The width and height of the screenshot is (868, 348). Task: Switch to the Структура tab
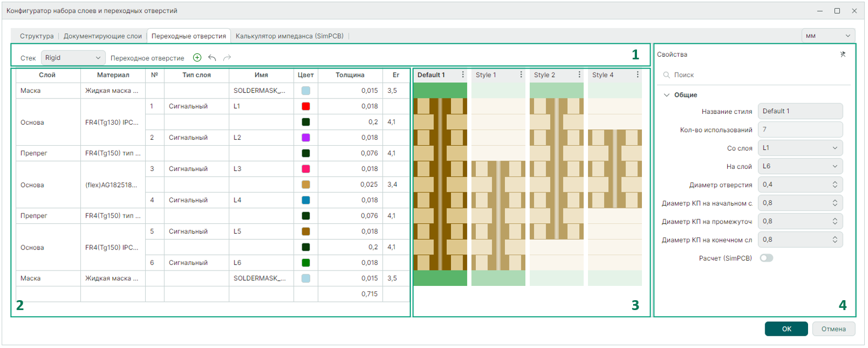[37, 36]
